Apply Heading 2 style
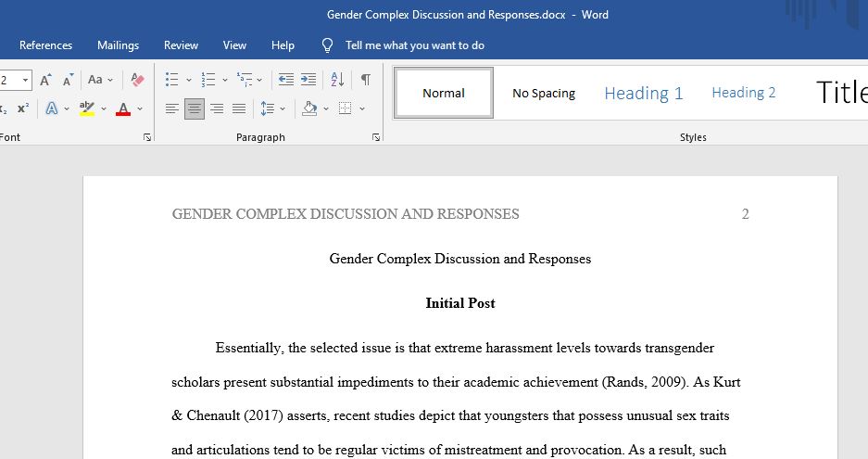The width and height of the screenshot is (868, 459). [744, 93]
